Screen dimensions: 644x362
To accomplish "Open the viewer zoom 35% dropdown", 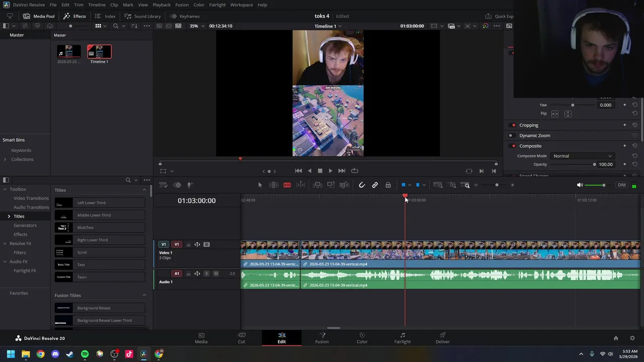I will 196,26.
